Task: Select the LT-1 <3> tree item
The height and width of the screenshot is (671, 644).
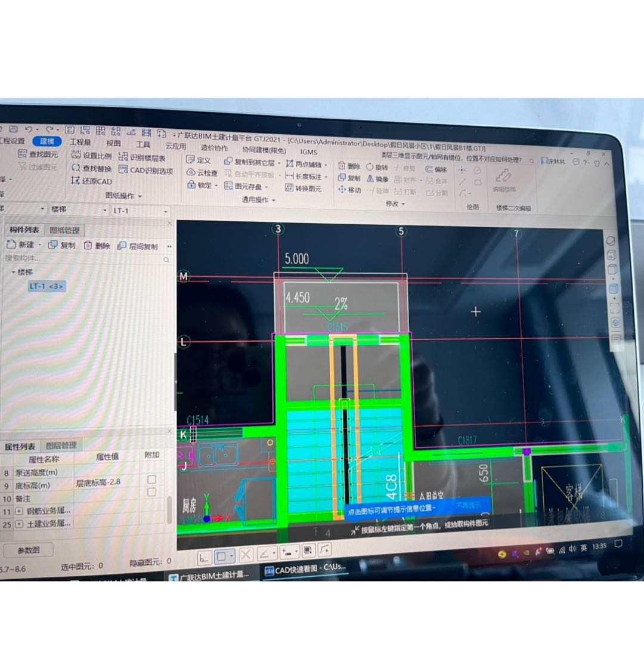Action: (x=47, y=286)
